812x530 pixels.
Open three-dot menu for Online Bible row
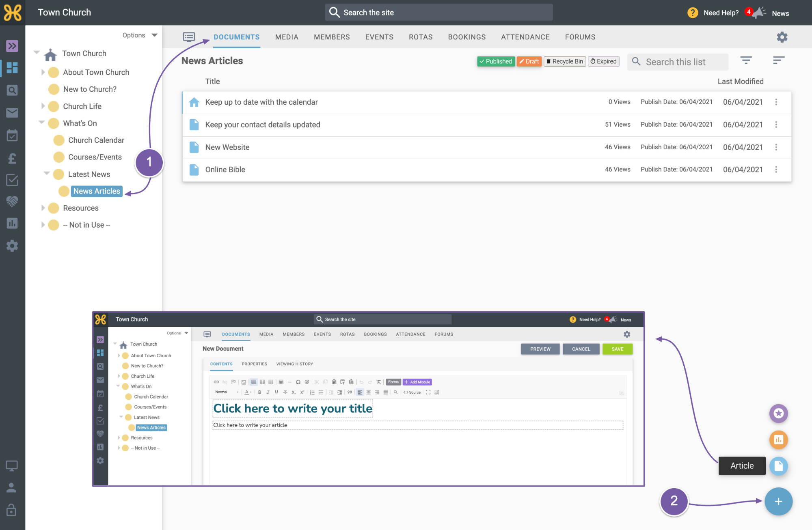click(776, 170)
